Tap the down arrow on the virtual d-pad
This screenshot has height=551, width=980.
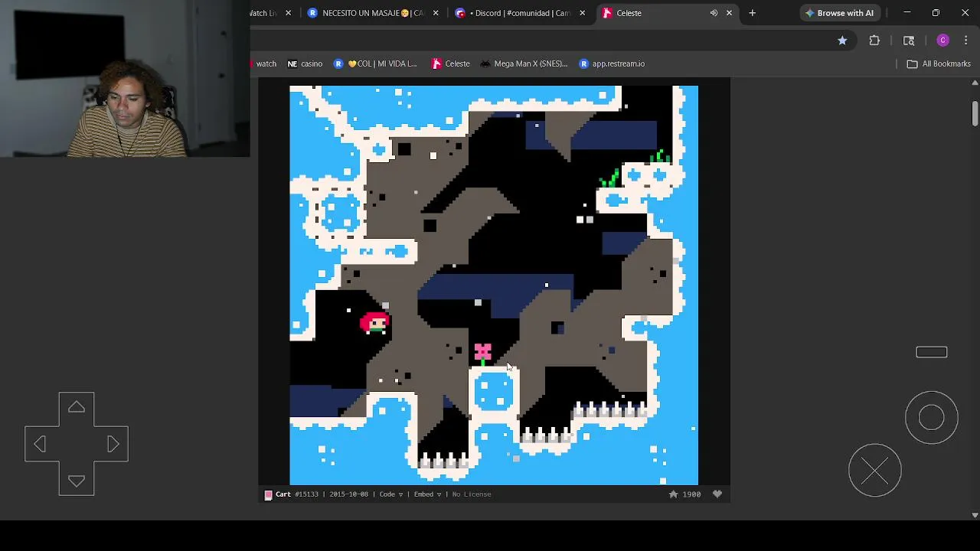(77, 481)
